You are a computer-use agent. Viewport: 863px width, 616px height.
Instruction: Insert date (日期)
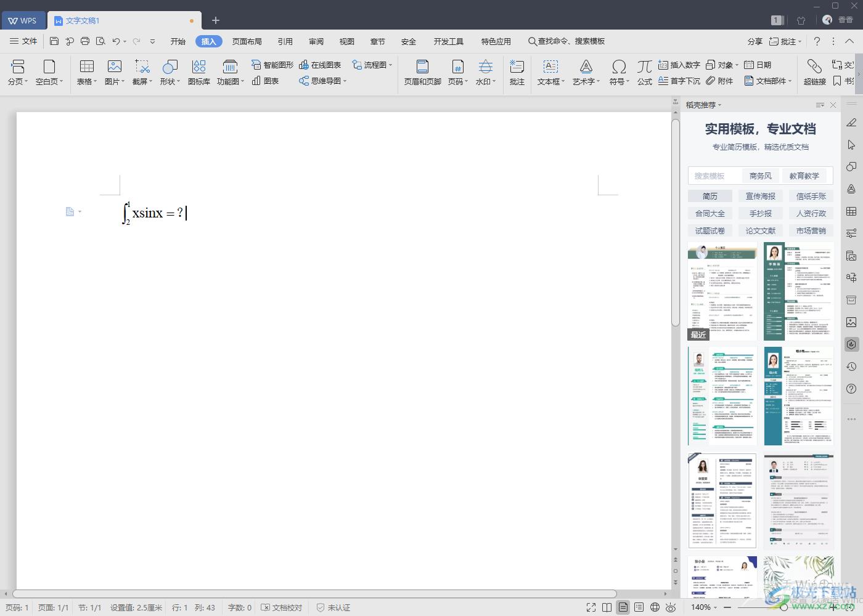[758, 65]
